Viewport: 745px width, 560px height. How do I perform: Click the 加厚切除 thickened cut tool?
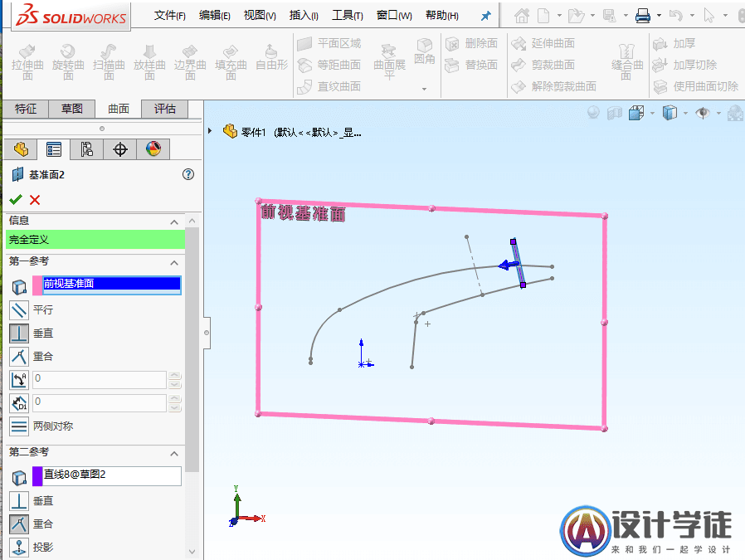click(684, 65)
